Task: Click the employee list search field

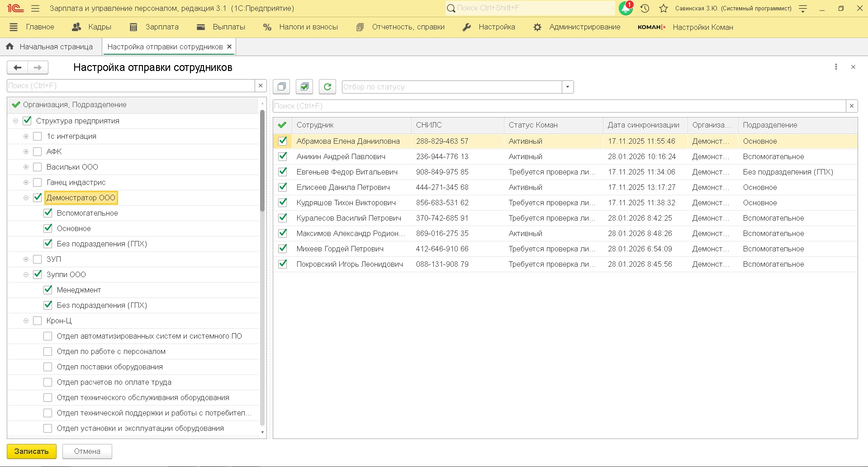Action: click(x=559, y=106)
